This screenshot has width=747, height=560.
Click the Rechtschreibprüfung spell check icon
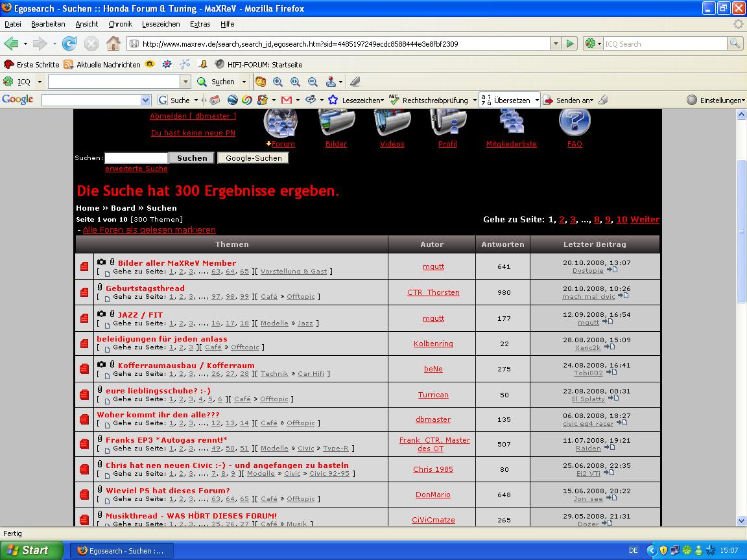point(394,100)
